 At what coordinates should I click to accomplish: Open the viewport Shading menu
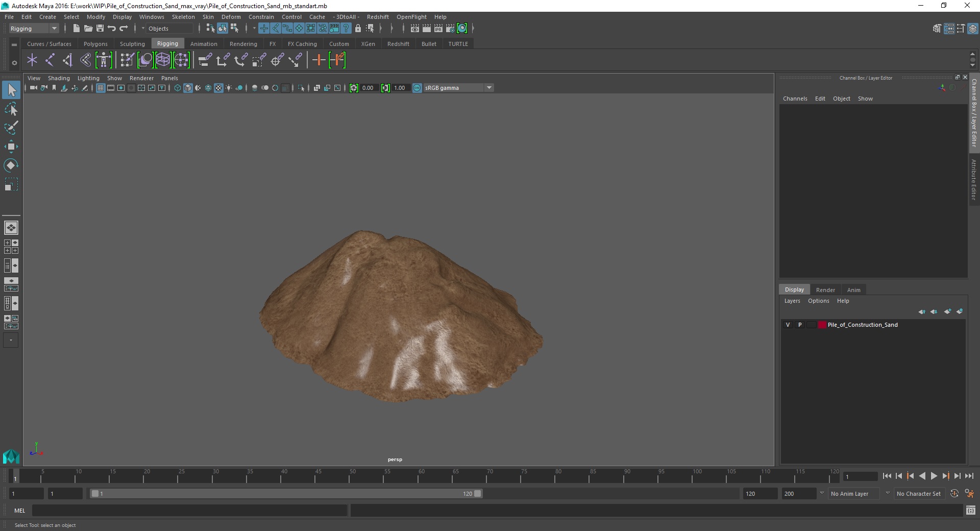coord(59,78)
